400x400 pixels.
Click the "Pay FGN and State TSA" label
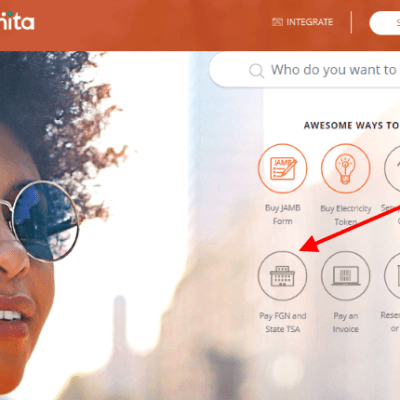[x=283, y=322]
